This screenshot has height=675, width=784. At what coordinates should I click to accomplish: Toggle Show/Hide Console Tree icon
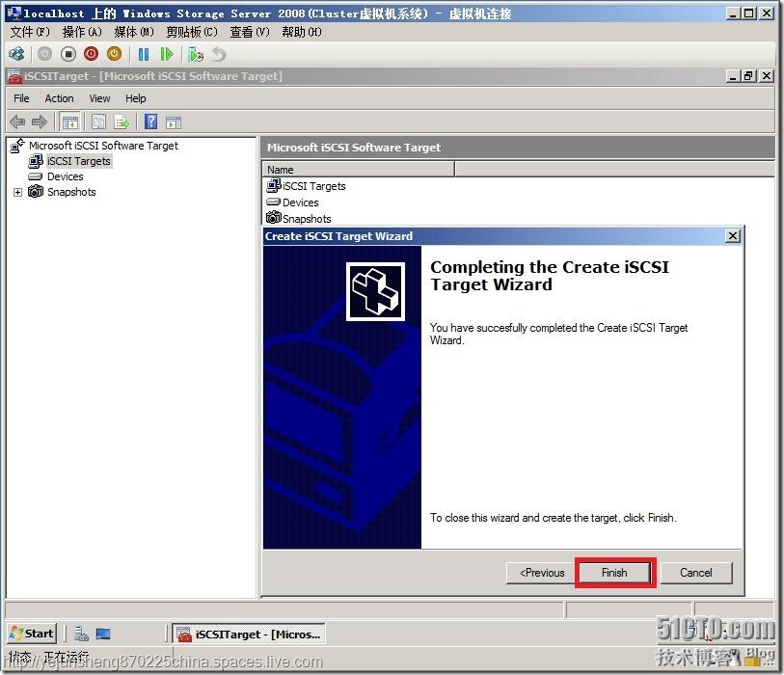pyautogui.click(x=69, y=121)
